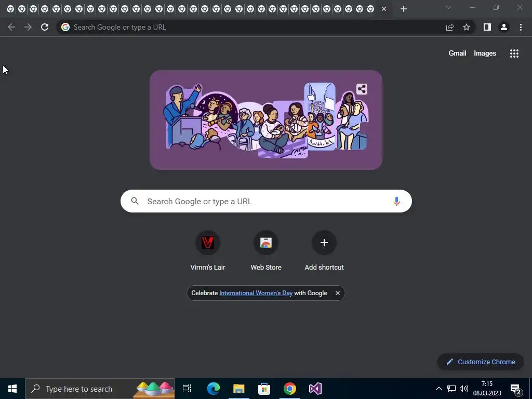Share this page using the share icon
Viewport: 532px width, 399px height.
tap(450, 27)
